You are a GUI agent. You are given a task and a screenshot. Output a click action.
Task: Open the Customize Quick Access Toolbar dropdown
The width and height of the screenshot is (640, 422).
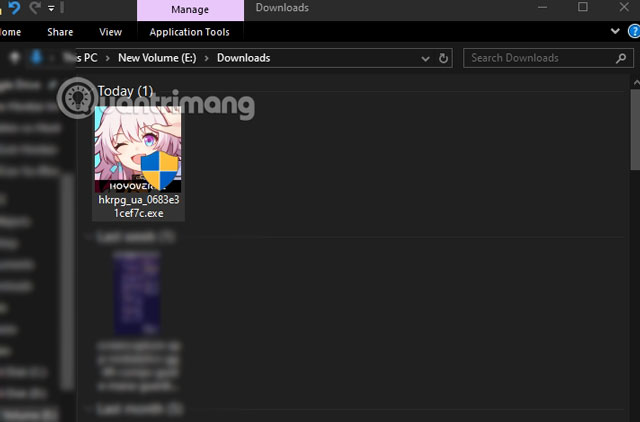pos(51,8)
